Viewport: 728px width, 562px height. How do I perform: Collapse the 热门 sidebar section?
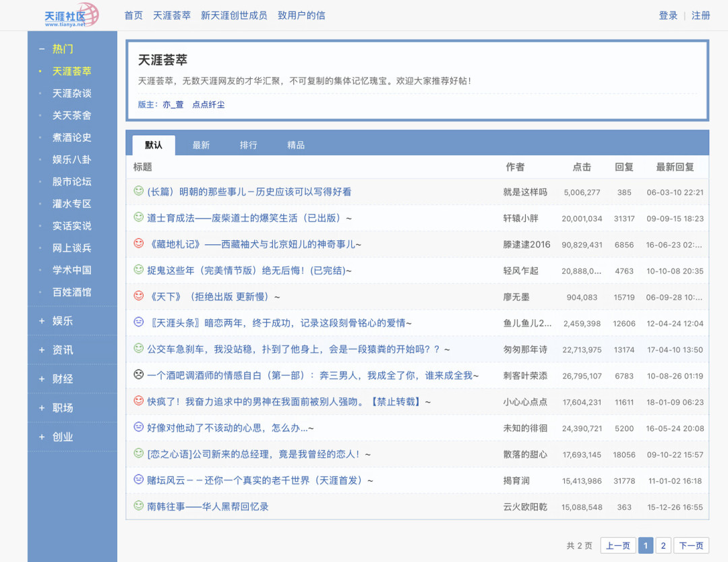click(x=42, y=49)
